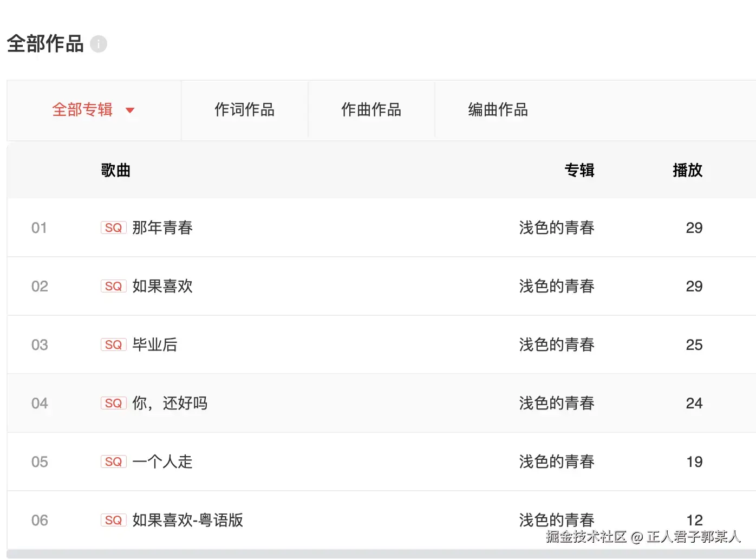
Task: Open the song 一个人走
Action: (162, 461)
